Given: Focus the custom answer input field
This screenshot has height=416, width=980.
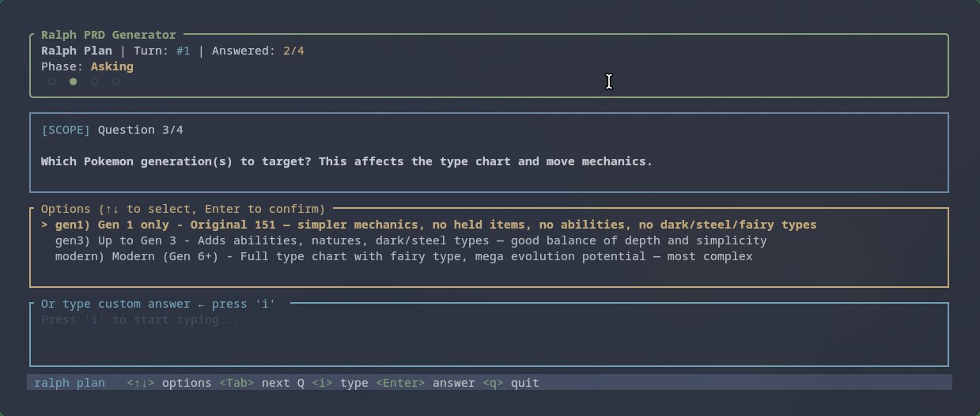Looking at the screenshot, I should pos(488,335).
